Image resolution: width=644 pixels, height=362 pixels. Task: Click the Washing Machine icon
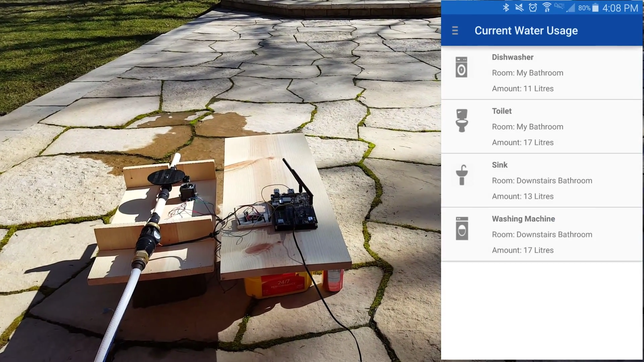(462, 229)
